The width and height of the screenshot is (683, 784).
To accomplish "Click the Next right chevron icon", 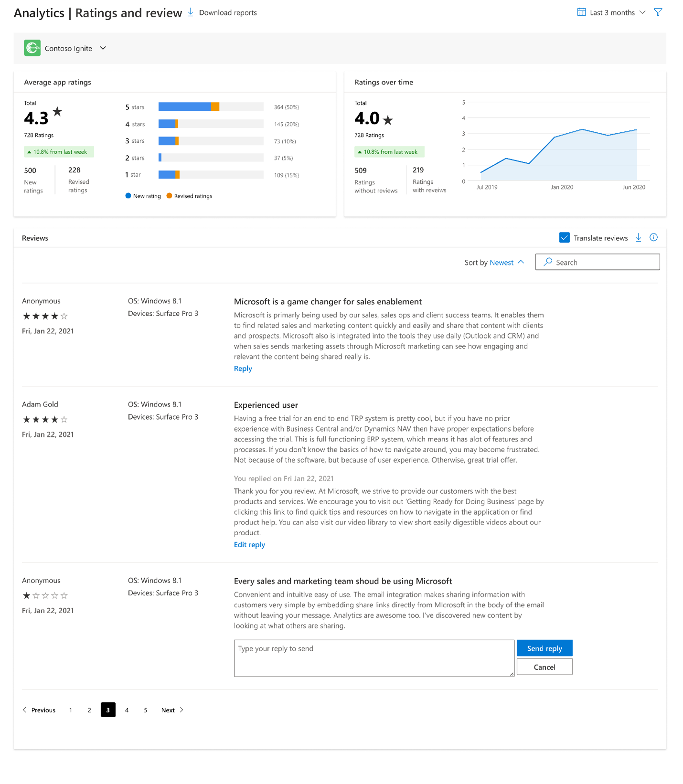I will (181, 710).
